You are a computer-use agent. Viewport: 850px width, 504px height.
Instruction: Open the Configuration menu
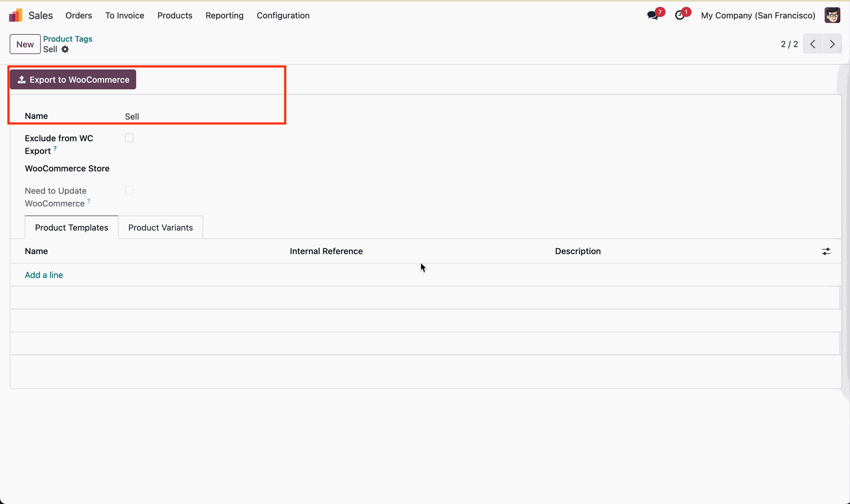click(x=283, y=15)
